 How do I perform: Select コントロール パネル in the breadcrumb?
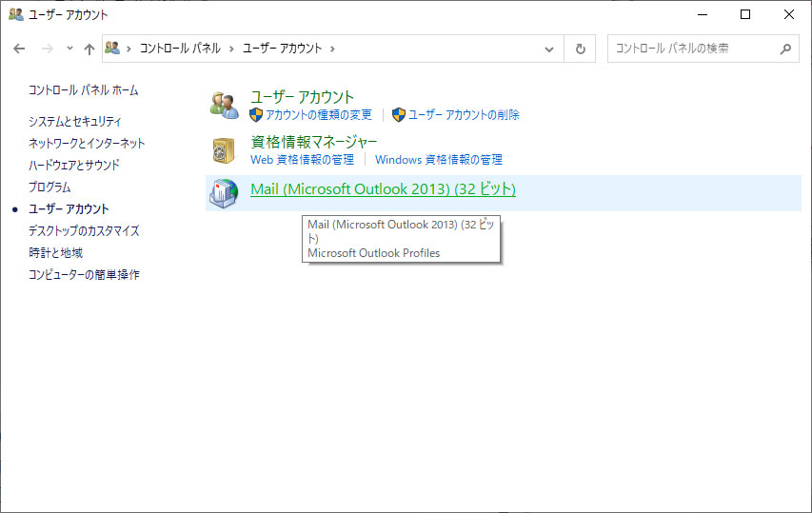(x=180, y=49)
